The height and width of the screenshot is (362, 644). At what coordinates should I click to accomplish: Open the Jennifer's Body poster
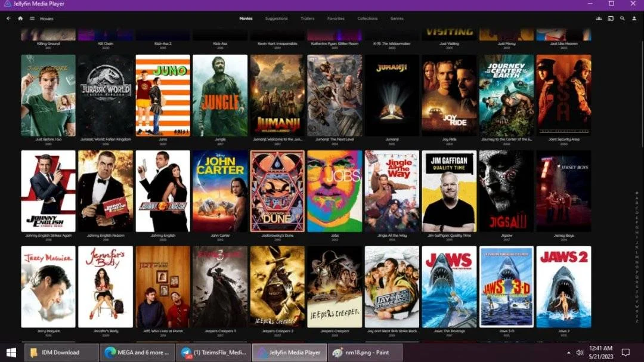click(x=106, y=287)
